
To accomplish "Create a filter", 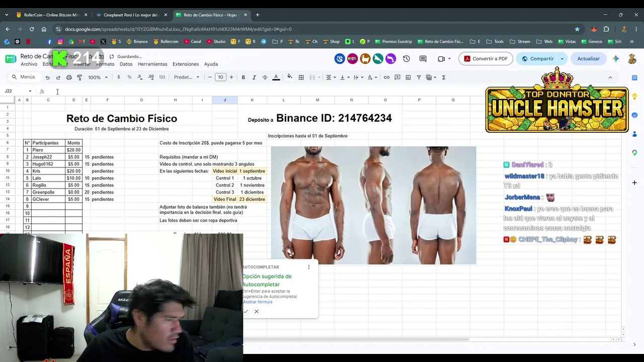I will pyautogui.click(x=419, y=77).
